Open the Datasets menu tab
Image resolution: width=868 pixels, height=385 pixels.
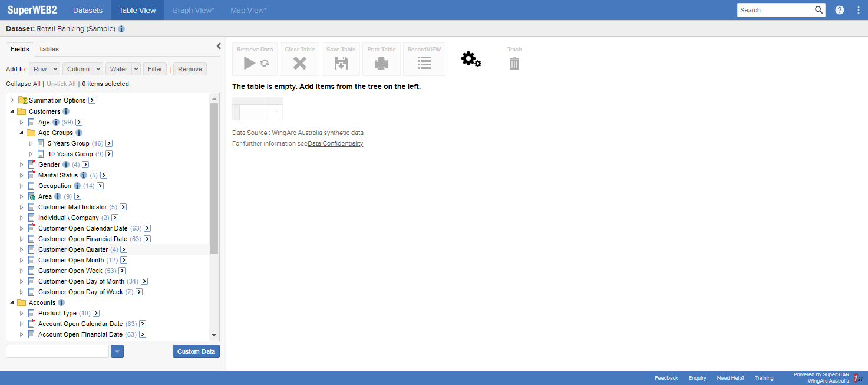click(87, 10)
